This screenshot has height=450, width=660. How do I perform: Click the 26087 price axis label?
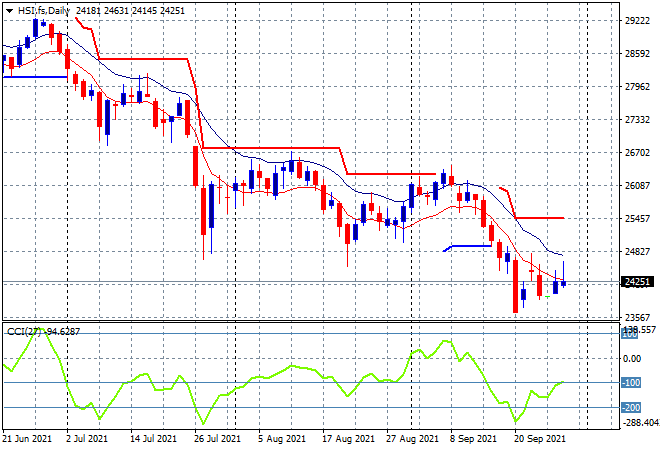point(637,185)
